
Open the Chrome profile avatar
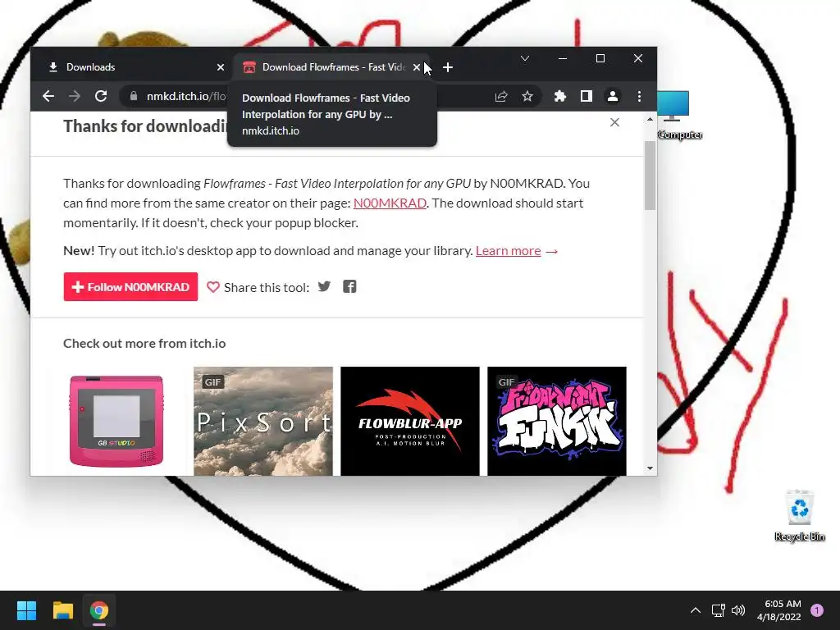(x=612, y=97)
